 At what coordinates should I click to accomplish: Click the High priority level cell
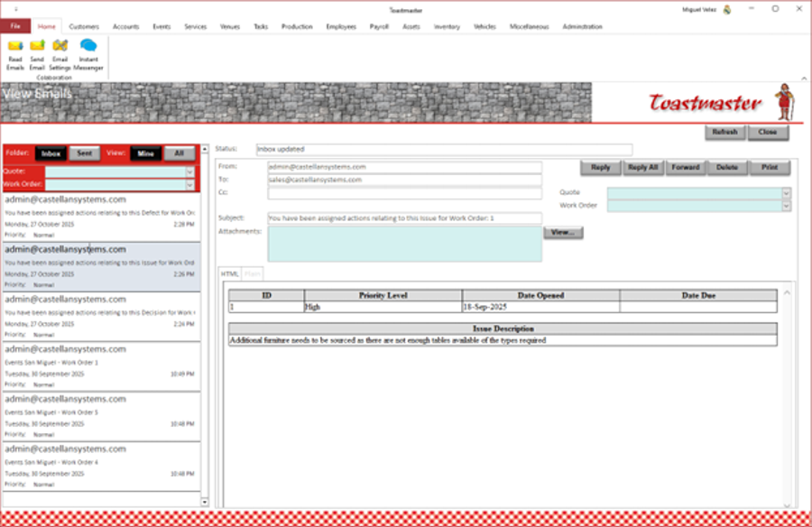coord(383,307)
